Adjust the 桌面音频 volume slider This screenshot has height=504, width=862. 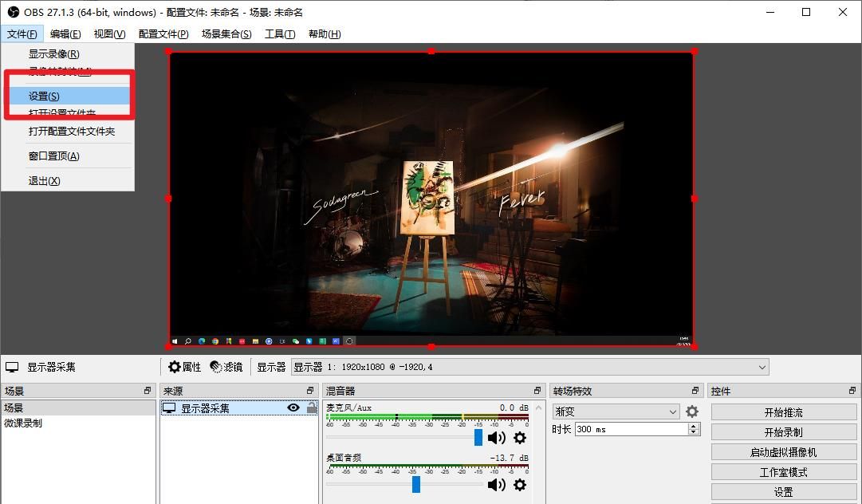coord(416,485)
